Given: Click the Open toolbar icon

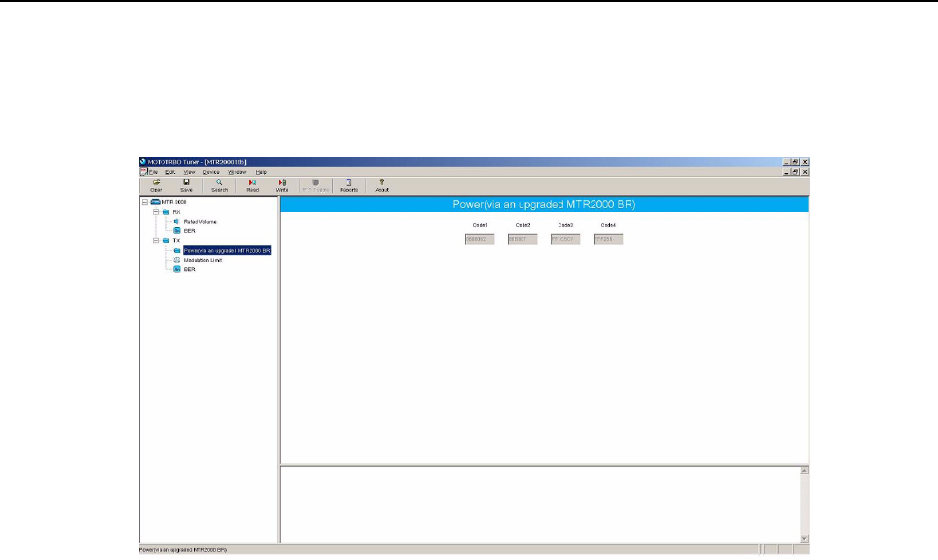Looking at the screenshot, I should tap(156, 182).
